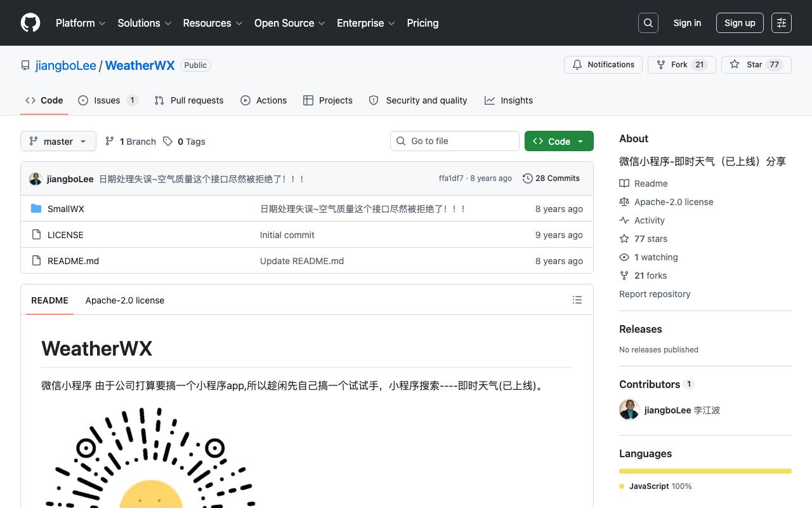The width and height of the screenshot is (812, 508).
Task: Click the mini program QR code image
Action: click(x=150, y=457)
